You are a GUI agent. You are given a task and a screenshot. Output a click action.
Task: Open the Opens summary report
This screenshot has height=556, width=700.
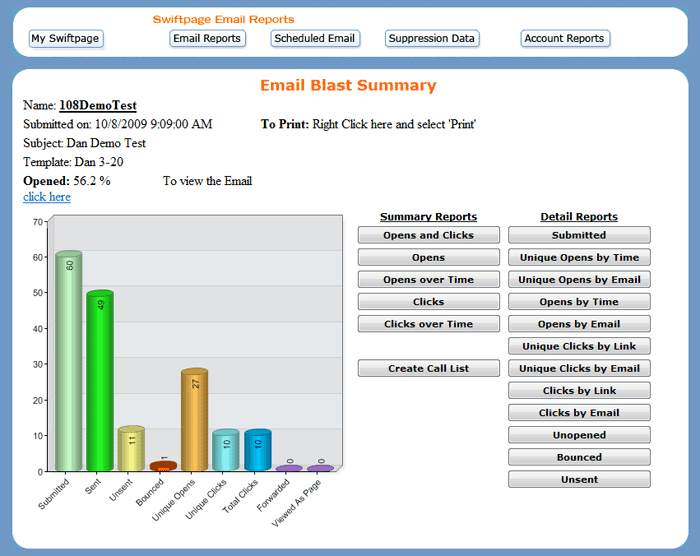(429, 257)
